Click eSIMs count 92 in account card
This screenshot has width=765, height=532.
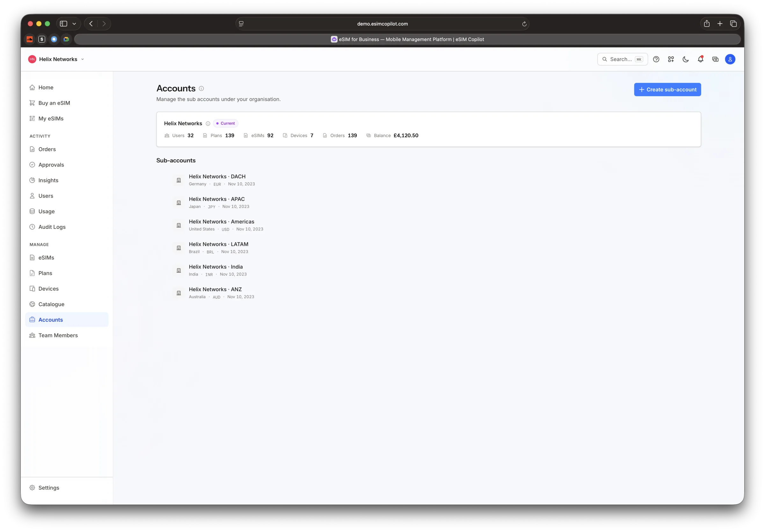[259, 135]
